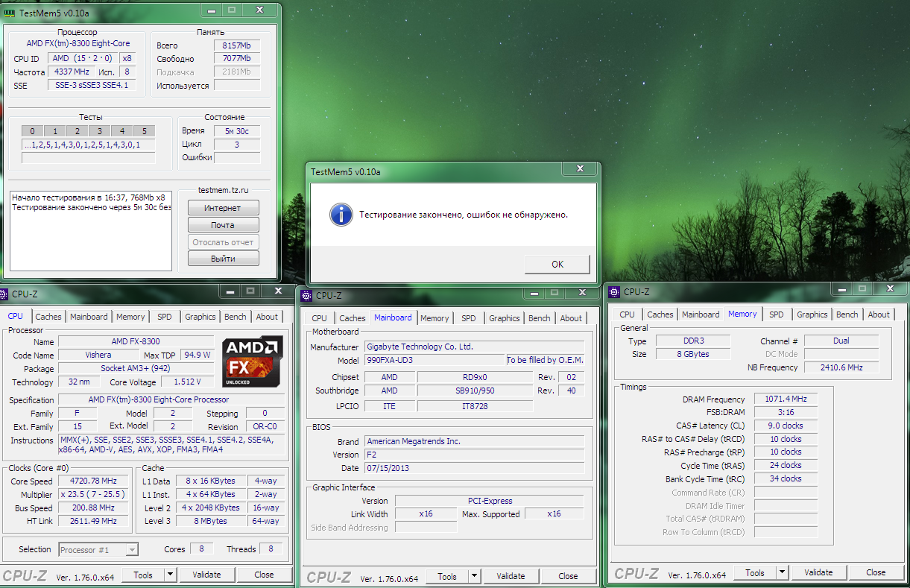This screenshot has width=910, height=588.
Task: Select Graphics tab in Memory CPU-Z window
Action: 812,314
